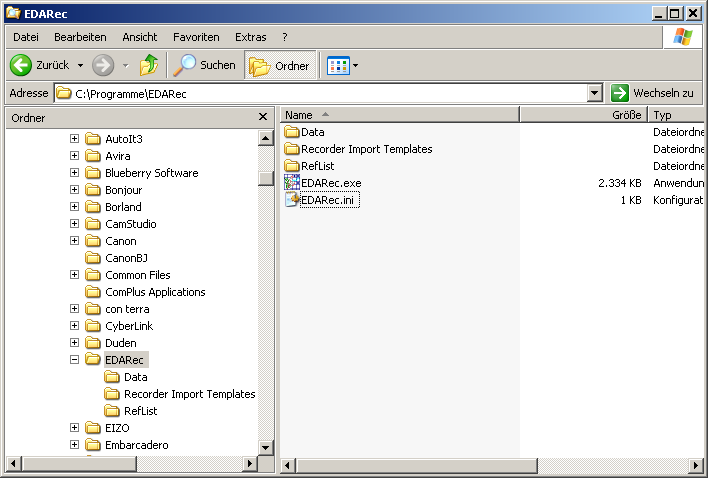708x478 pixels.
Task: Expand the AutoIt3 folder node
Action: pyautogui.click(x=75, y=139)
